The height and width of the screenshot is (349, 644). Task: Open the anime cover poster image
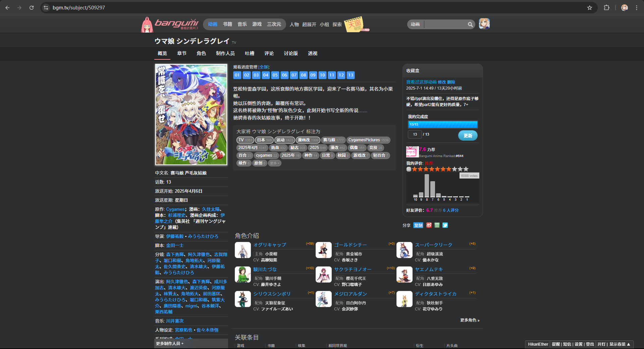coord(191,114)
